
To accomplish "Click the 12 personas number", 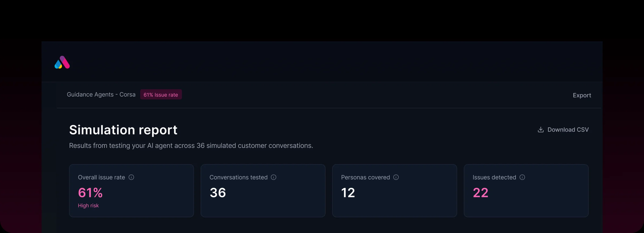I will 348,193.
